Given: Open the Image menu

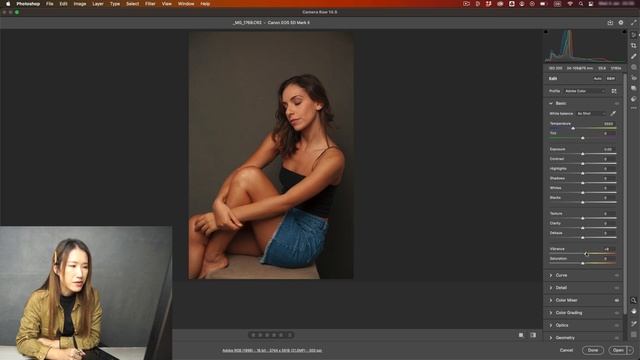Looking at the screenshot, I should [x=80, y=4].
